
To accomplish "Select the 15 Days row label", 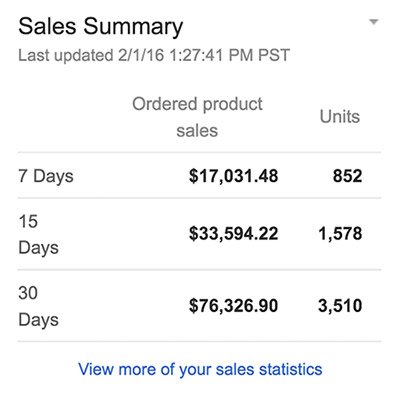I will [x=38, y=234].
